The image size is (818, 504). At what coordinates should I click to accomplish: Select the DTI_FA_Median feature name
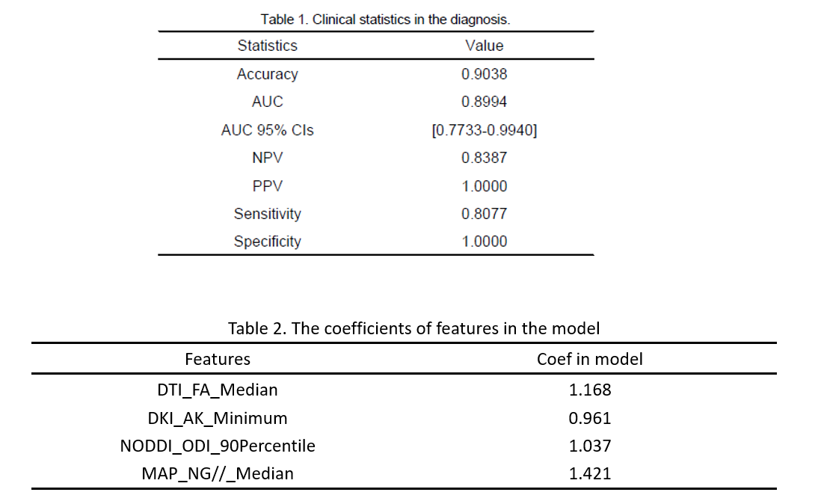[x=218, y=390]
